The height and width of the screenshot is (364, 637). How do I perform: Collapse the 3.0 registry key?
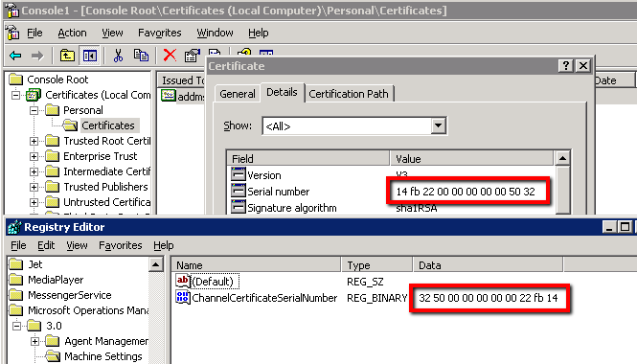click(x=16, y=326)
